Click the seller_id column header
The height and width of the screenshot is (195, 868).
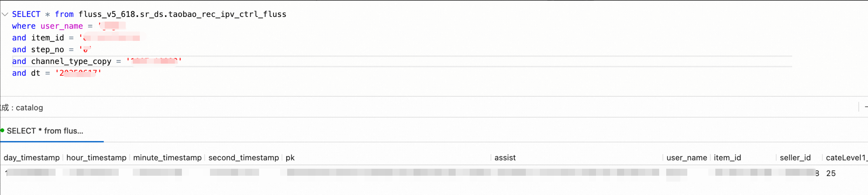click(795, 158)
